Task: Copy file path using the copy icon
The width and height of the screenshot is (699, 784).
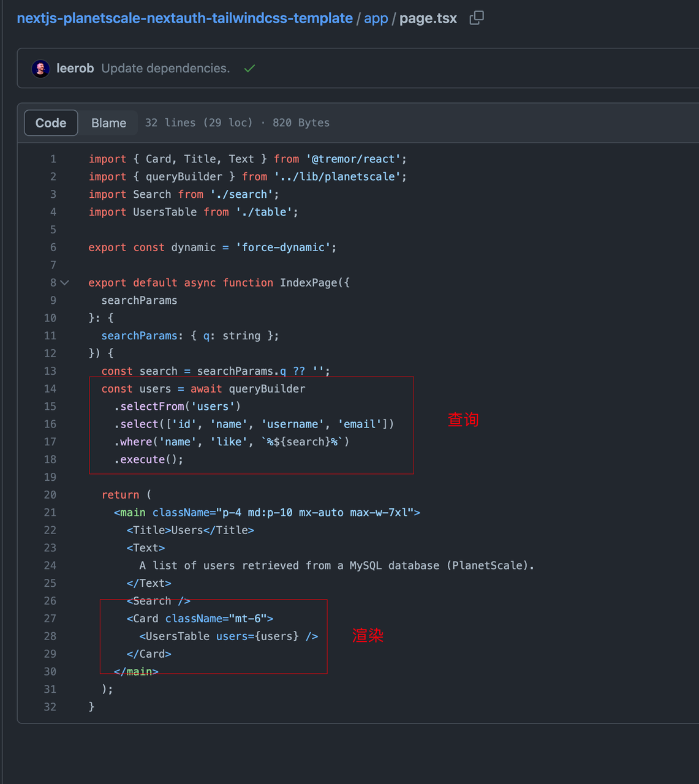Action: click(x=476, y=18)
